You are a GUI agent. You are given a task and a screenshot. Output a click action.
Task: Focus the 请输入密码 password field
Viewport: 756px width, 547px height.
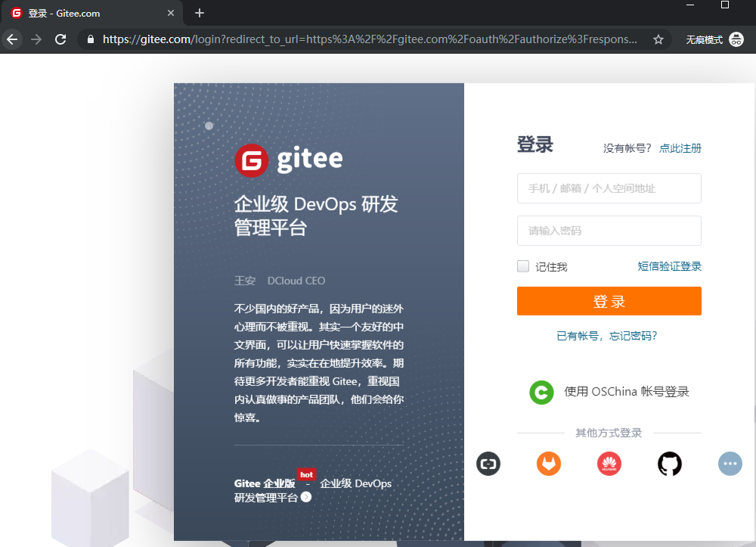[x=609, y=231]
